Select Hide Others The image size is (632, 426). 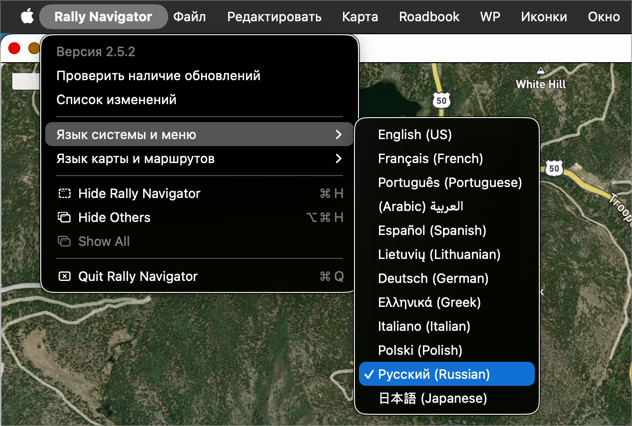point(199,217)
